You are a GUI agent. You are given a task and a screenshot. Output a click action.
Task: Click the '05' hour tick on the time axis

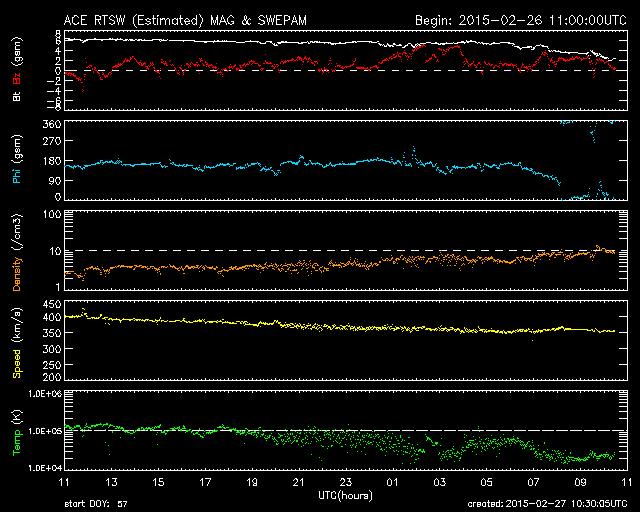(487, 482)
